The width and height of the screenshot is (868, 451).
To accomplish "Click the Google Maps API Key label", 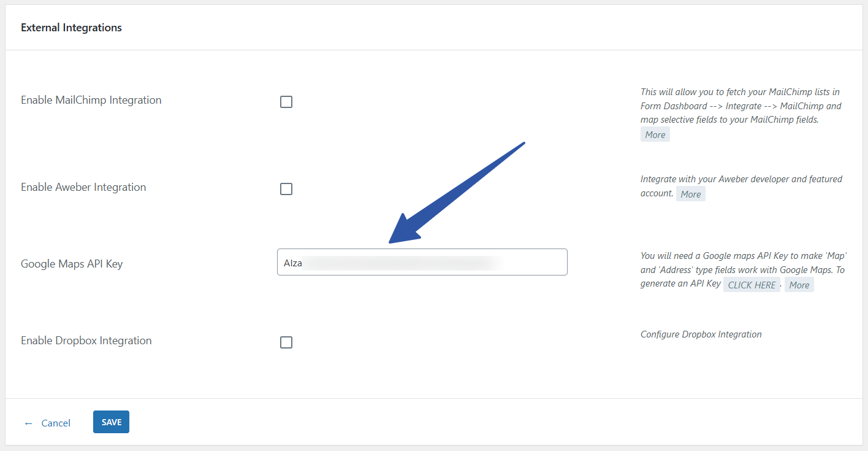I will (72, 264).
